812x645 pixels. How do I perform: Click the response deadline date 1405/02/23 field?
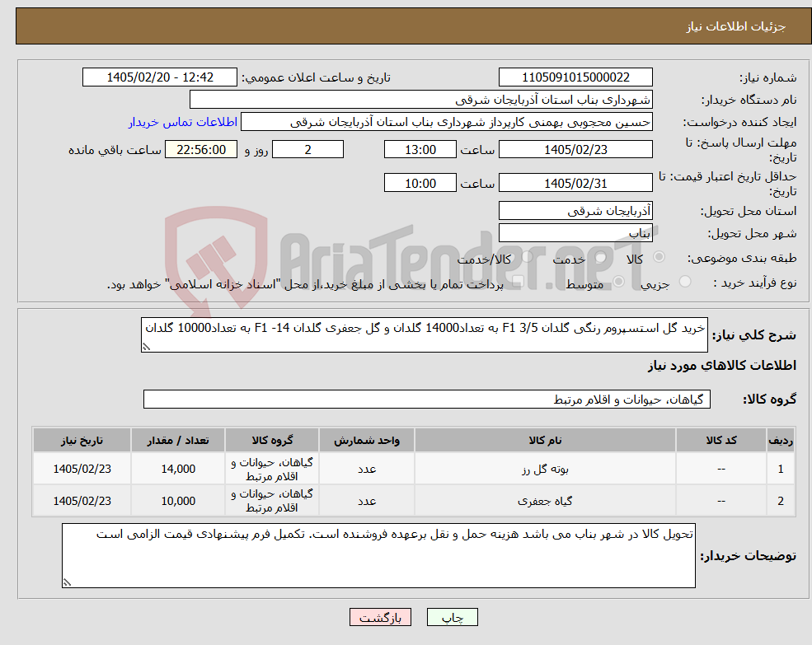point(575,150)
